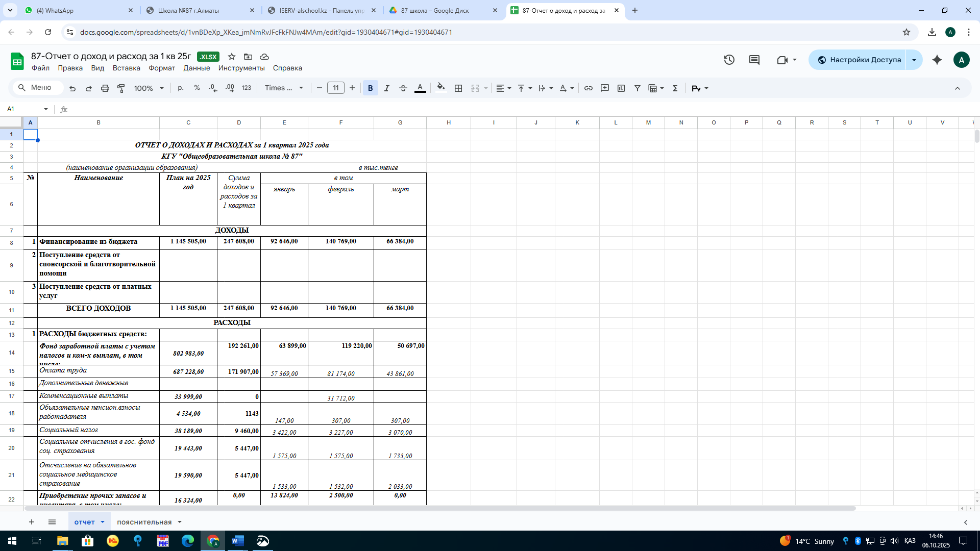
Task: Toggle strikethrough formatting
Action: pyautogui.click(x=403, y=88)
